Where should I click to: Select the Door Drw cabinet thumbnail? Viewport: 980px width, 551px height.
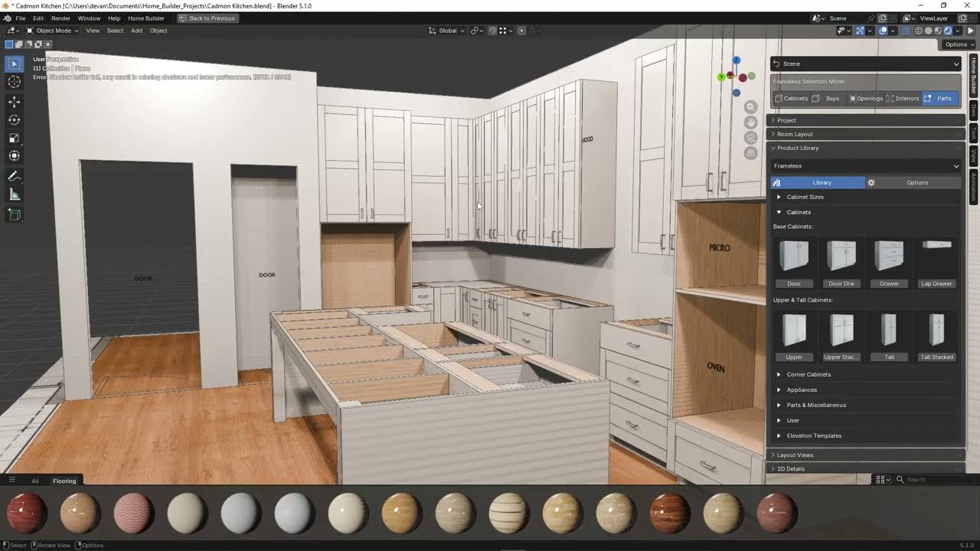pyautogui.click(x=841, y=262)
